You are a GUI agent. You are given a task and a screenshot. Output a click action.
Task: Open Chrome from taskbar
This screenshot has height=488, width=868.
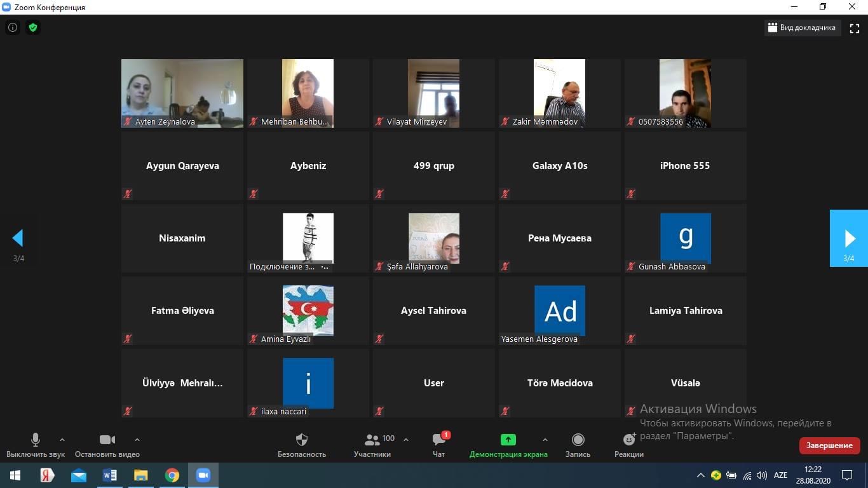click(x=172, y=475)
